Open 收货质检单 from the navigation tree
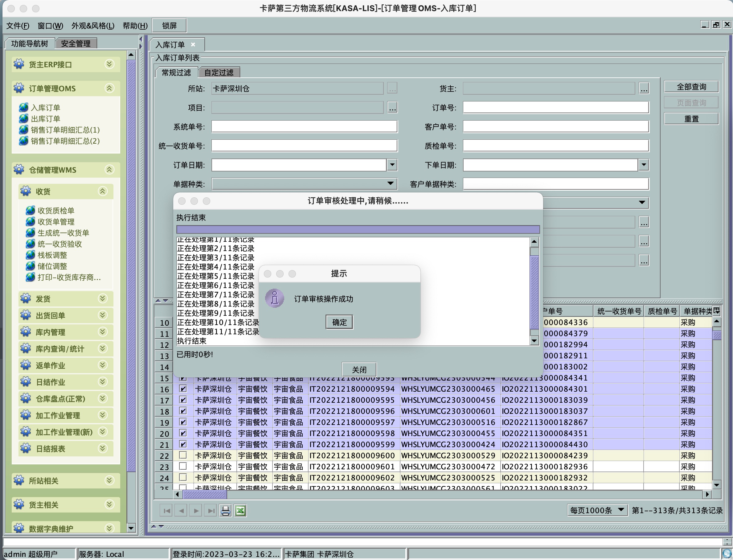 pyautogui.click(x=56, y=211)
